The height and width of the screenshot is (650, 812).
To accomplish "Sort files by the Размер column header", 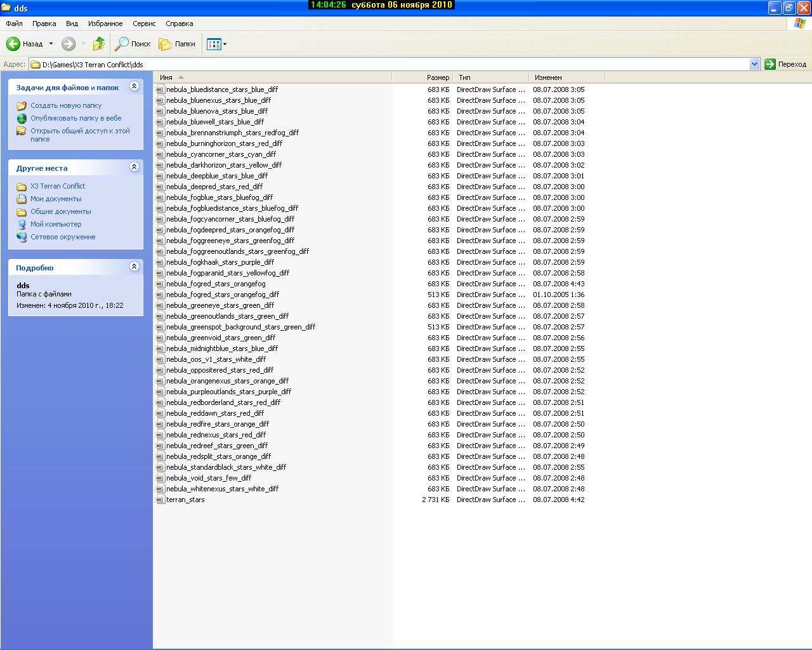I will [422, 77].
